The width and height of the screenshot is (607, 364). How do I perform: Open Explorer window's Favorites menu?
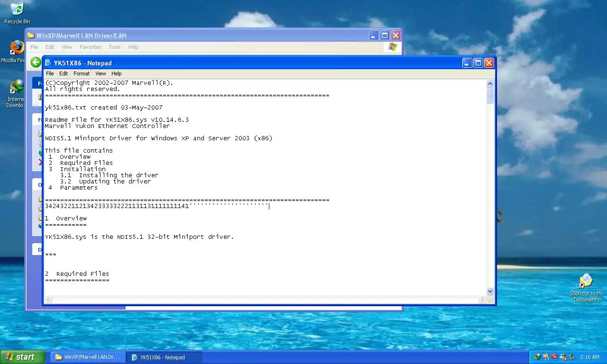[90, 47]
